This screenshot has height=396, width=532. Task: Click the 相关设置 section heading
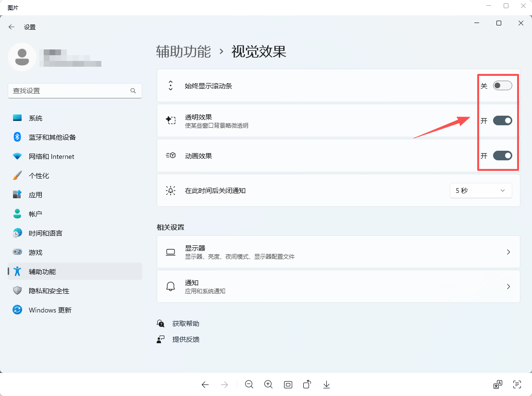point(170,228)
